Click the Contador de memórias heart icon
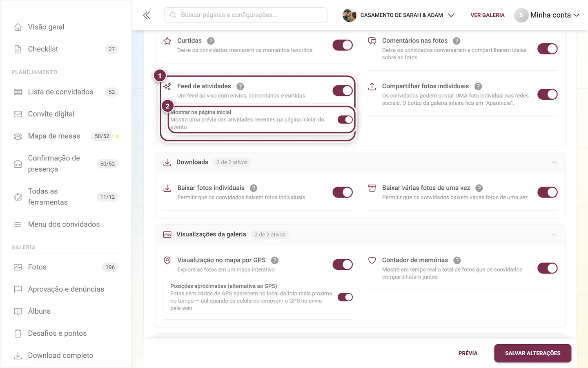588x368 pixels. [372, 260]
